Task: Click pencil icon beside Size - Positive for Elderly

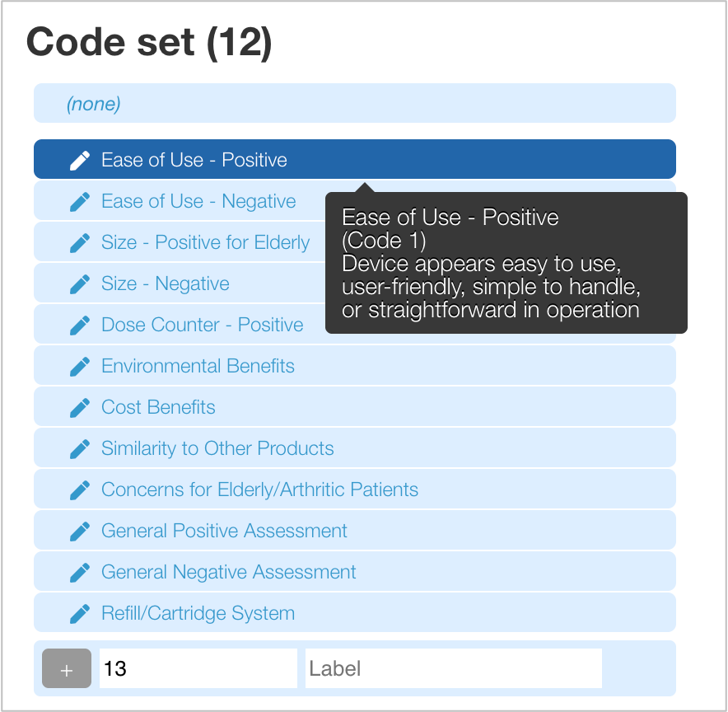Action: click(79, 243)
